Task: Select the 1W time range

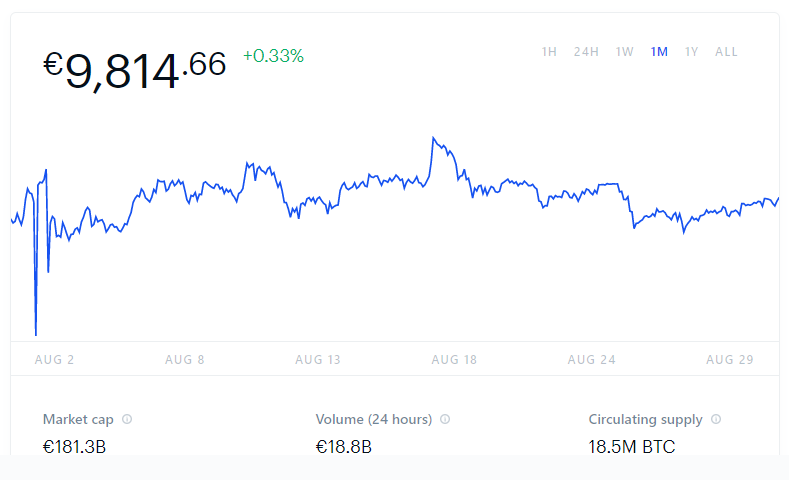Action: (624, 52)
